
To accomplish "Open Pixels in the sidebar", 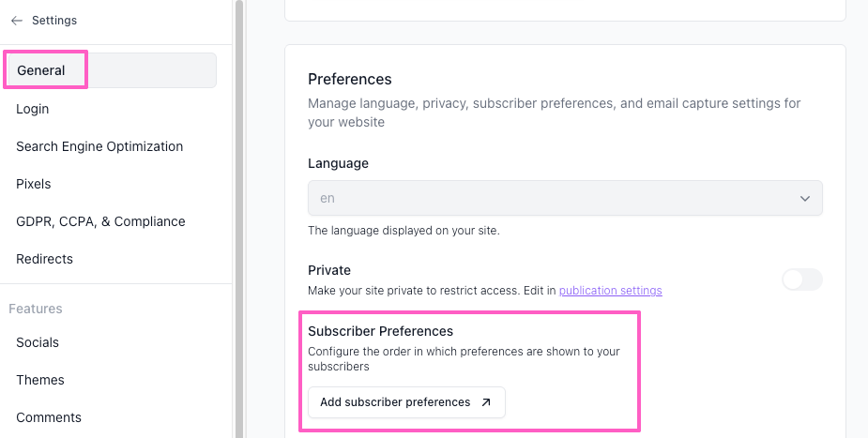I will [x=34, y=184].
